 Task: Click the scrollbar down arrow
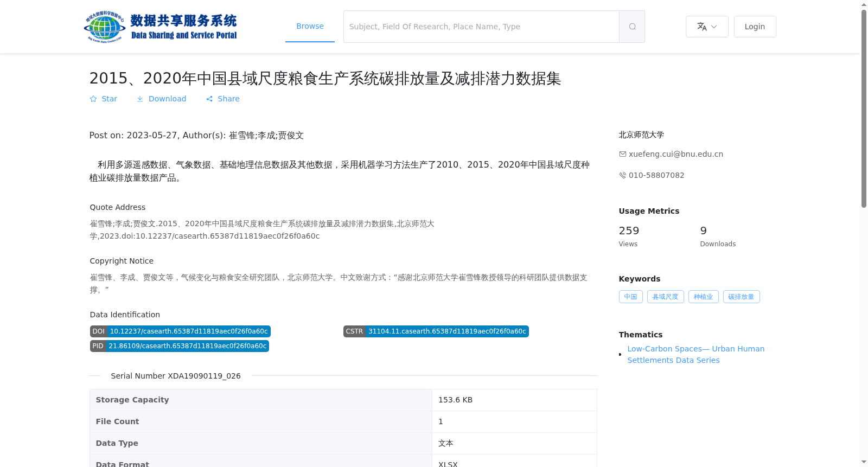coord(864,462)
